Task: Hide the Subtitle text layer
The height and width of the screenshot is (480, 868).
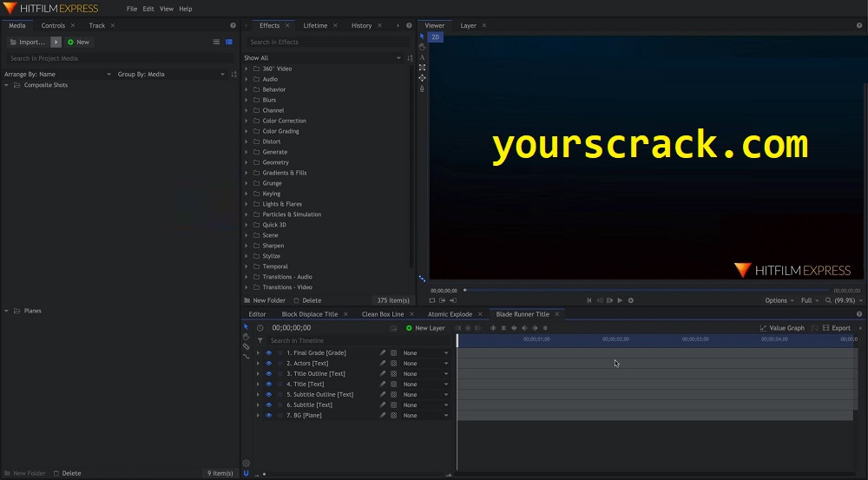Action: coord(268,404)
